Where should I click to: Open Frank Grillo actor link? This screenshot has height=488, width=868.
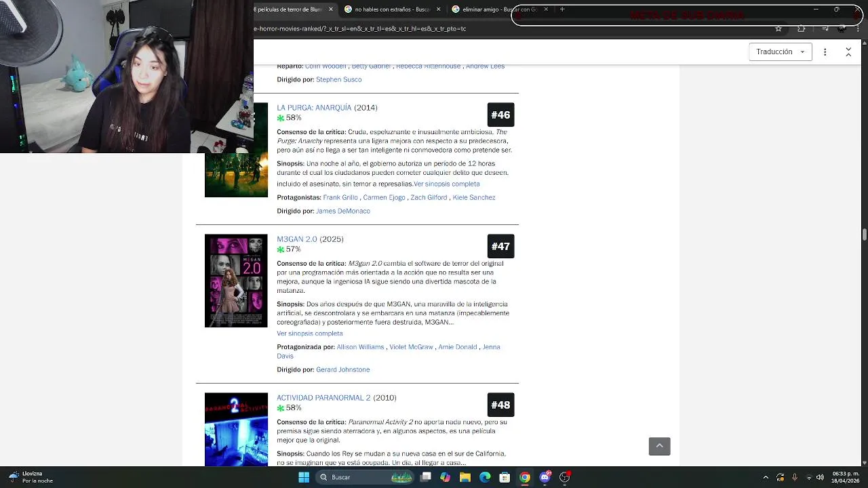click(340, 197)
